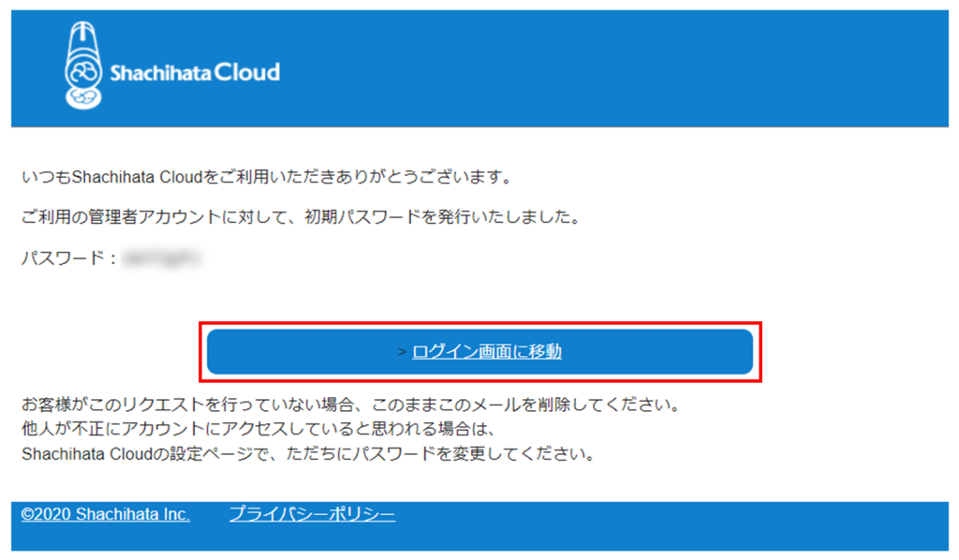The height and width of the screenshot is (560, 959).
Task: Click the Shachihata stamp logo icon
Action: pyautogui.click(x=83, y=66)
